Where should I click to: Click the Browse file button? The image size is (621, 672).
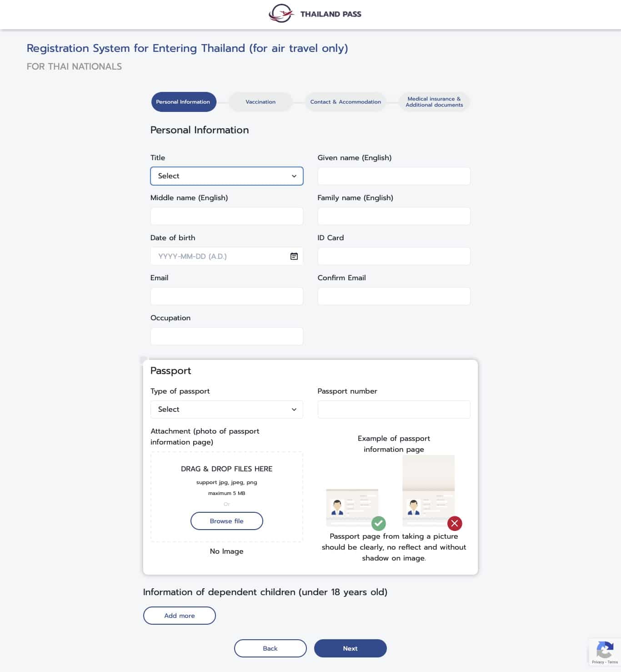(x=226, y=521)
